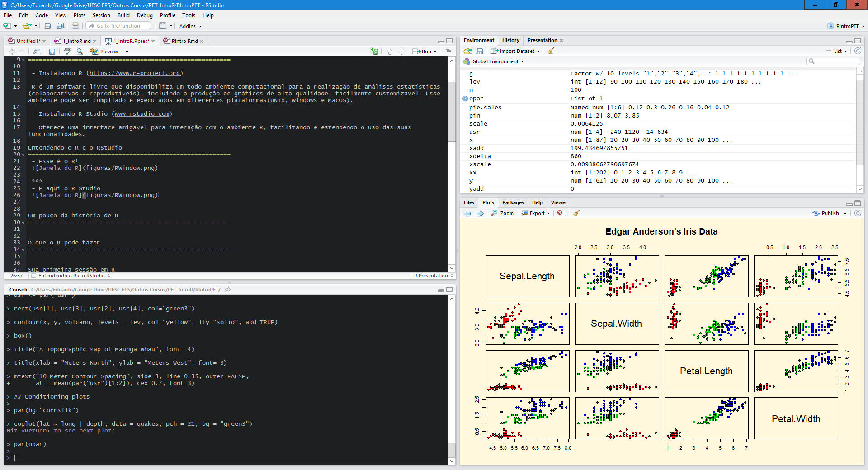
Task: Switch environment view using the List dropdown
Action: click(837, 51)
